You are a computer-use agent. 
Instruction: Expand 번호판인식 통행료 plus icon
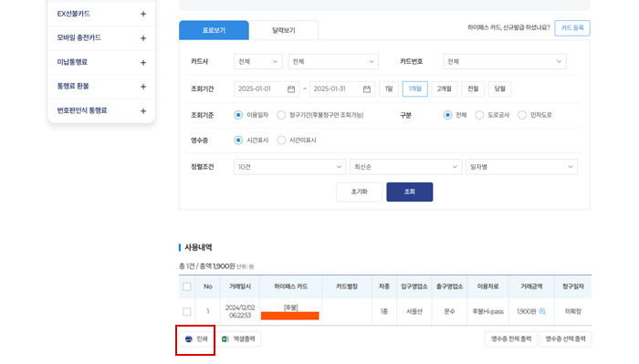tap(143, 111)
